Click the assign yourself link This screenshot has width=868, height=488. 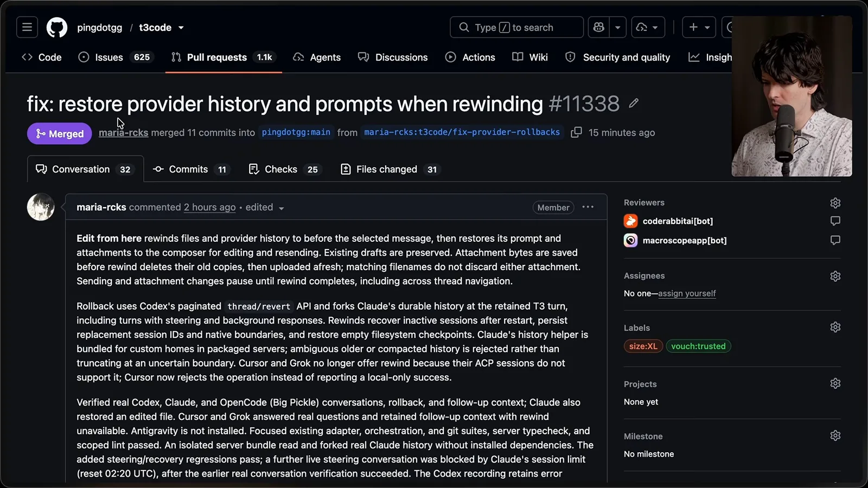(x=687, y=293)
